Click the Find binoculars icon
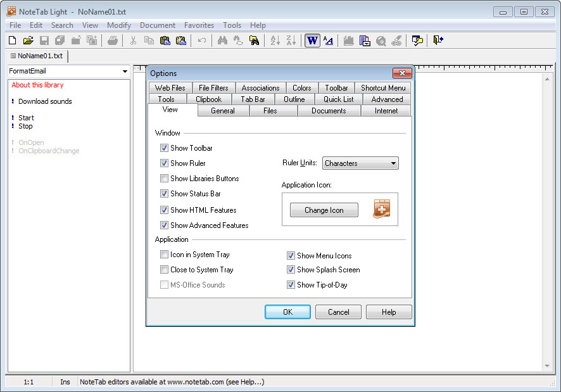This screenshot has height=392, width=561. (222, 41)
